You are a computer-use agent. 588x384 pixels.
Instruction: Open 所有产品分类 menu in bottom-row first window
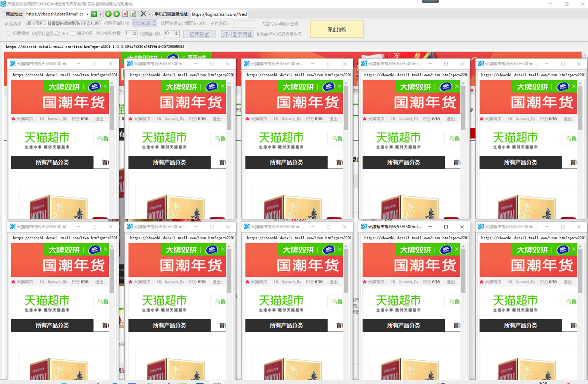[52, 325]
